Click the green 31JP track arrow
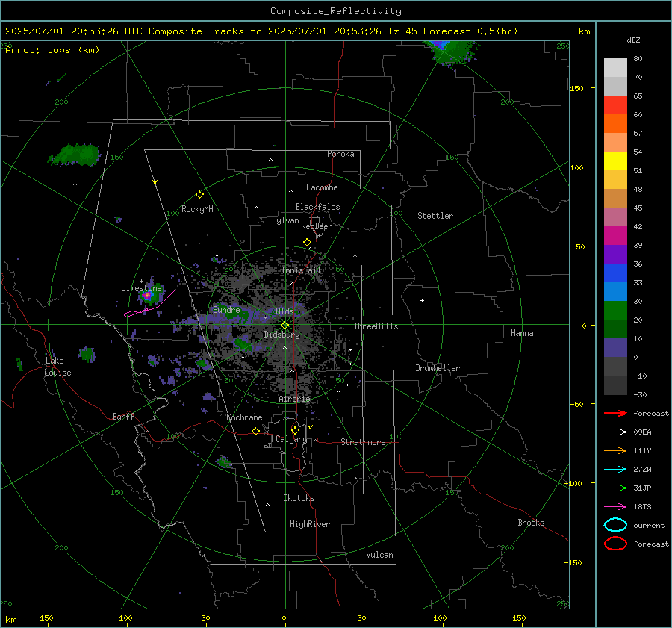672x628 pixels. point(615,488)
